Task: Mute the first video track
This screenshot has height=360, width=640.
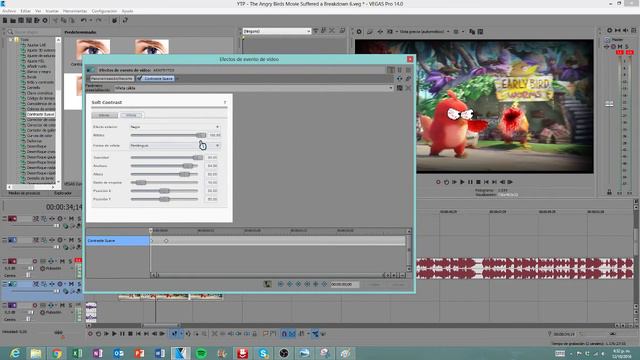Action: [71, 219]
